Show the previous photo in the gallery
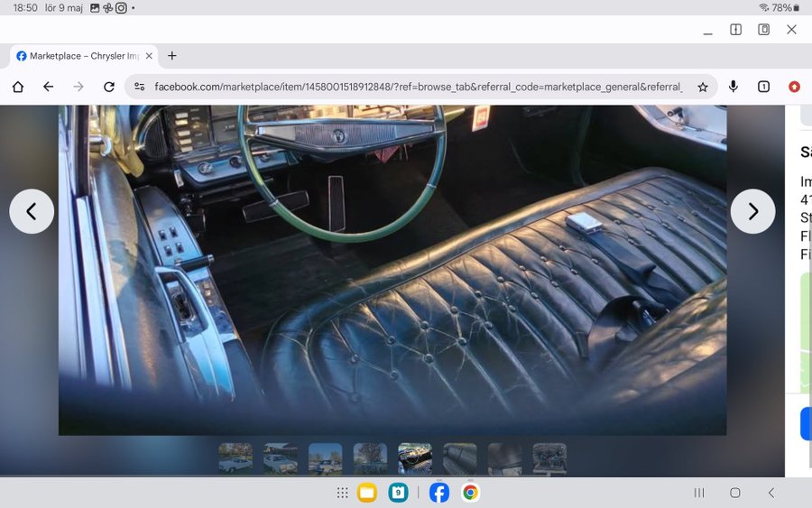The width and height of the screenshot is (812, 508). pyautogui.click(x=32, y=211)
